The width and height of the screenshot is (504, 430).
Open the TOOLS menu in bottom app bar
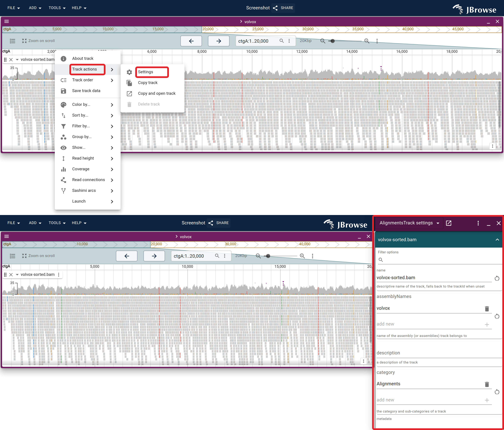57,223
